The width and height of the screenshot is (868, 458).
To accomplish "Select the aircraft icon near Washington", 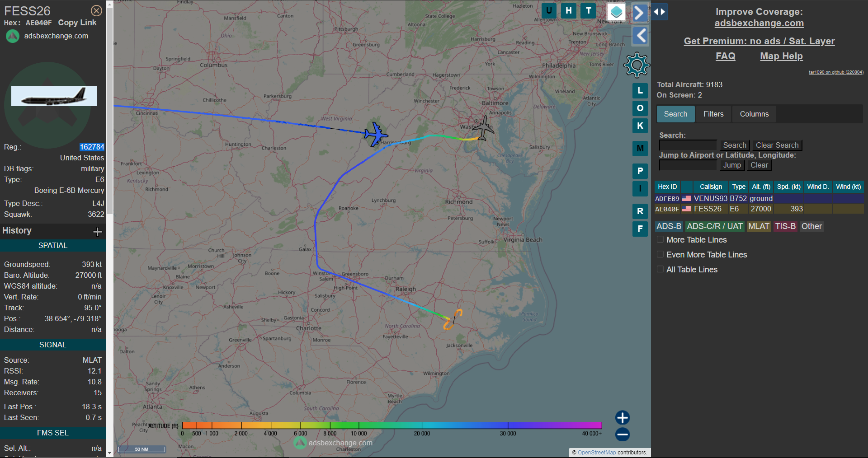I will tap(484, 128).
